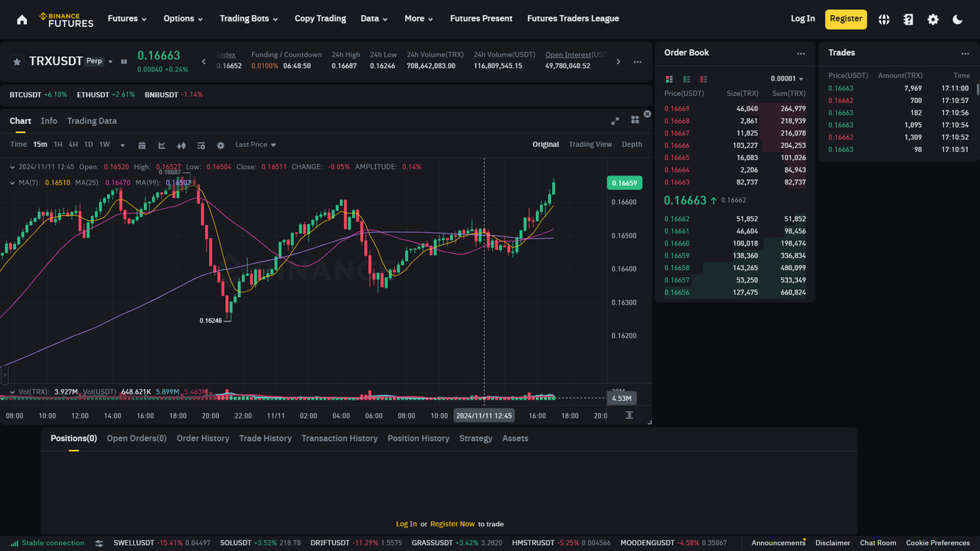Viewport: 980px width, 551px height.
Task: Click the Stable connection indicator
Action: click(47, 543)
